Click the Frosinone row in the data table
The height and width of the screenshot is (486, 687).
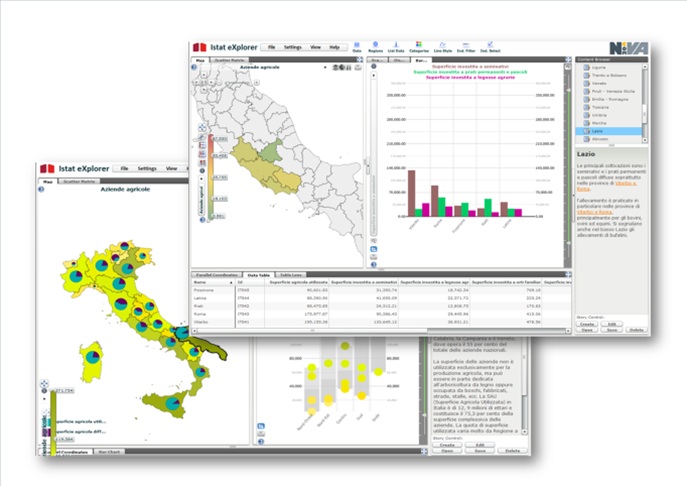(x=381, y=290)
